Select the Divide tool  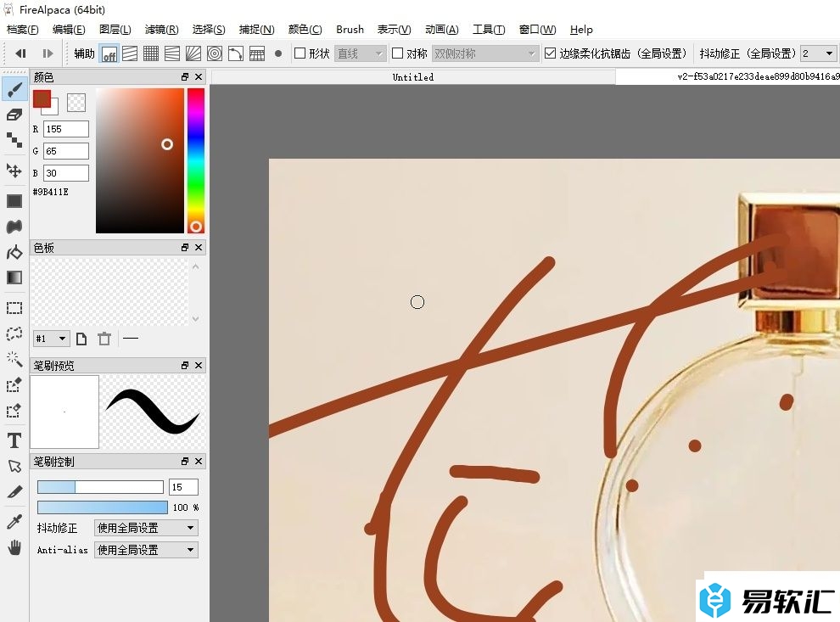click(14, 492)
